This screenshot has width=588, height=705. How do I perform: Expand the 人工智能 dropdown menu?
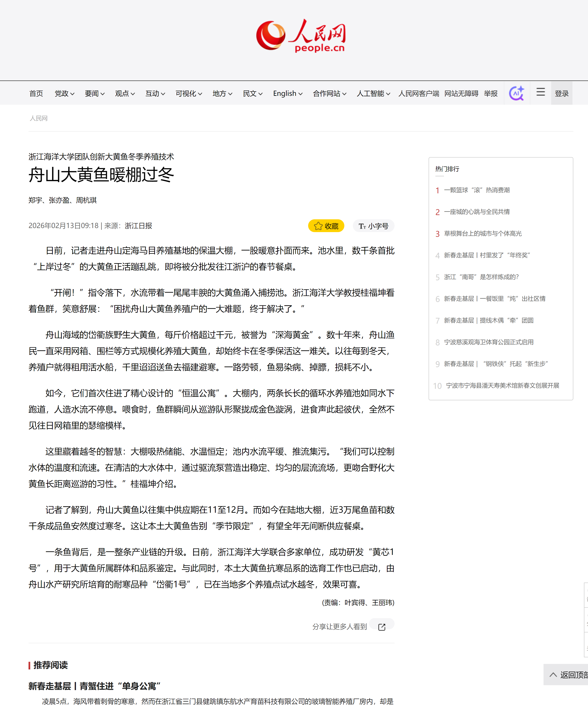click(x=373, y=93)
